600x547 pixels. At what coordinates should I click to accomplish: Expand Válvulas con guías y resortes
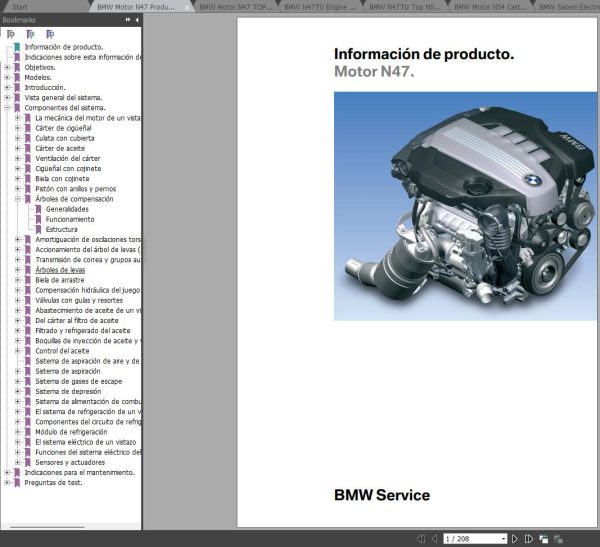18,300
